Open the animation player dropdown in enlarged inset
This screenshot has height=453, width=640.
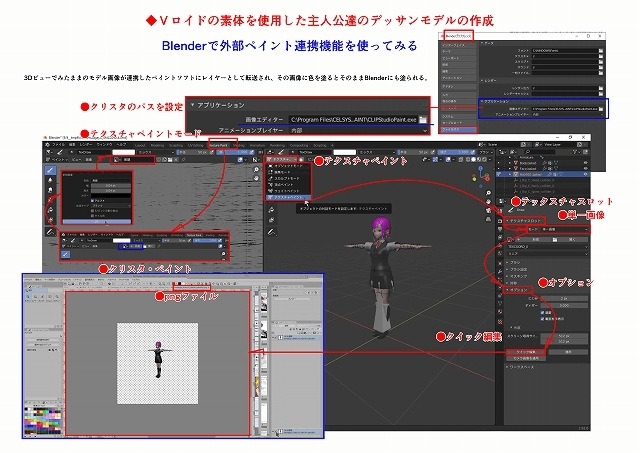tap(359, 131)
